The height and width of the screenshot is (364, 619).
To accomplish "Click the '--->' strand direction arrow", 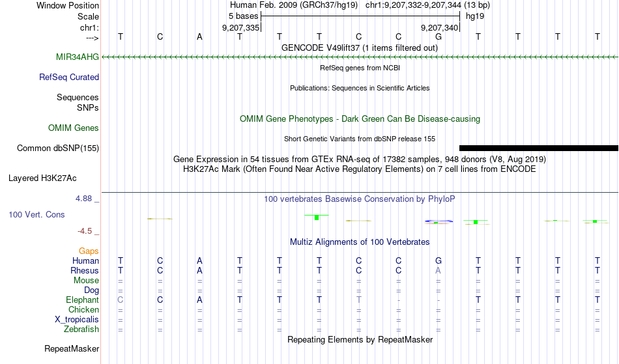I will [x=93, y=38].
